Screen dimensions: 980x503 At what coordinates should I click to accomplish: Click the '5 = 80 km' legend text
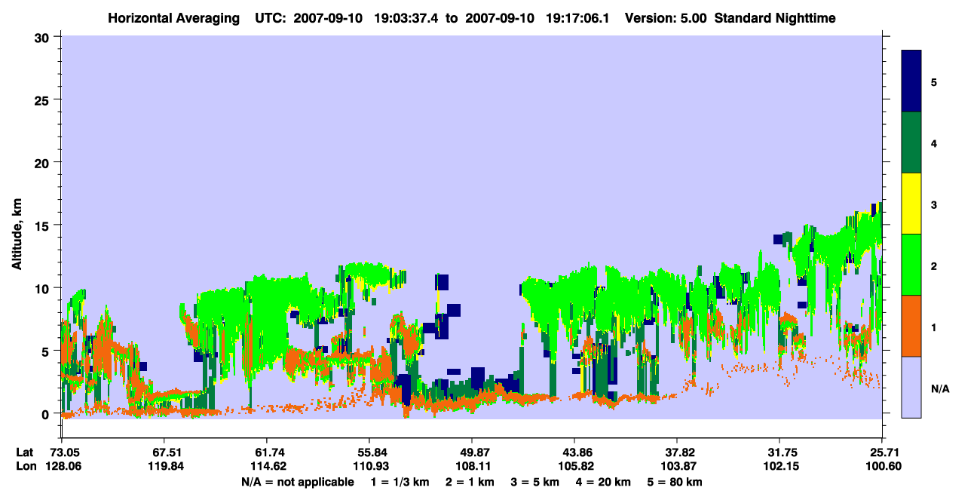(x=675, y=482)
